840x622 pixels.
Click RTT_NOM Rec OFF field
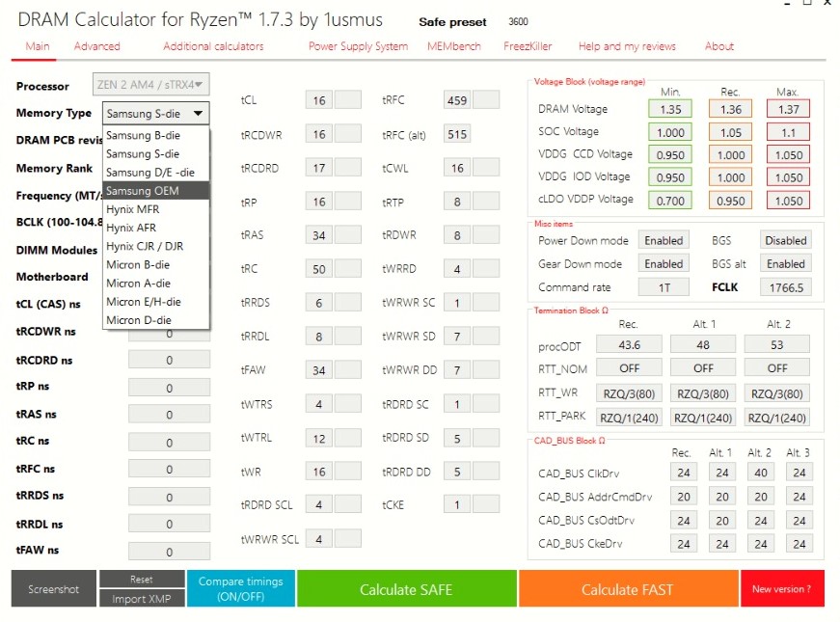pyautogui.click(x=629, y=368)
